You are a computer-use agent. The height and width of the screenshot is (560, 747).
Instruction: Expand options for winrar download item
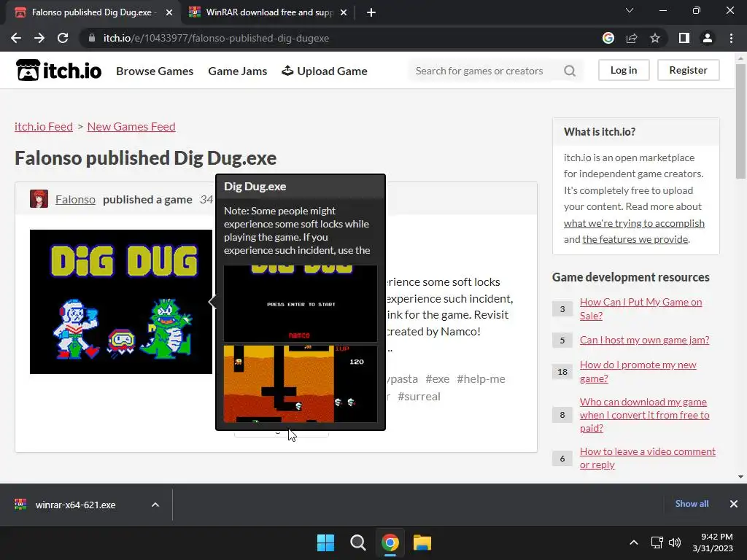[x=155, y=505]
